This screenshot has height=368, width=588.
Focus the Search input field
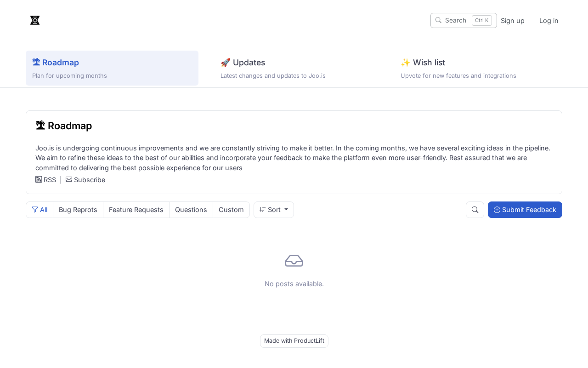click(464, 20)
